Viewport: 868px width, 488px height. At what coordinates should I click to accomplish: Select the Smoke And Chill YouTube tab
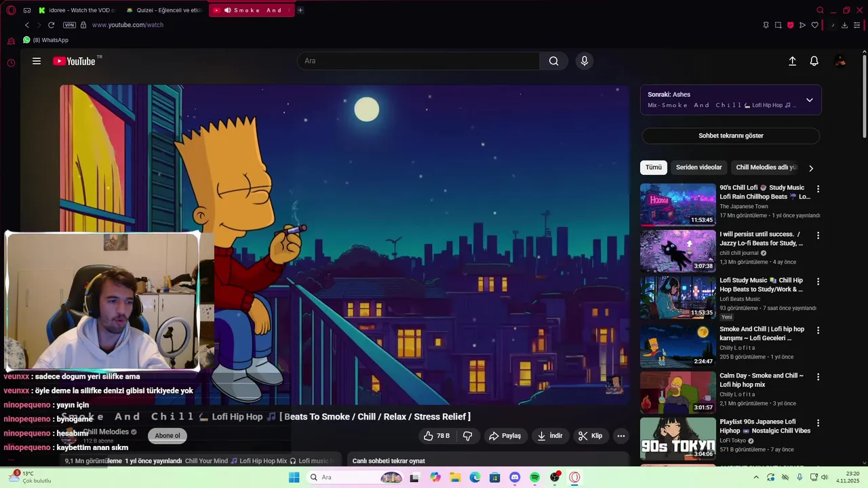(x=252, y=10)
